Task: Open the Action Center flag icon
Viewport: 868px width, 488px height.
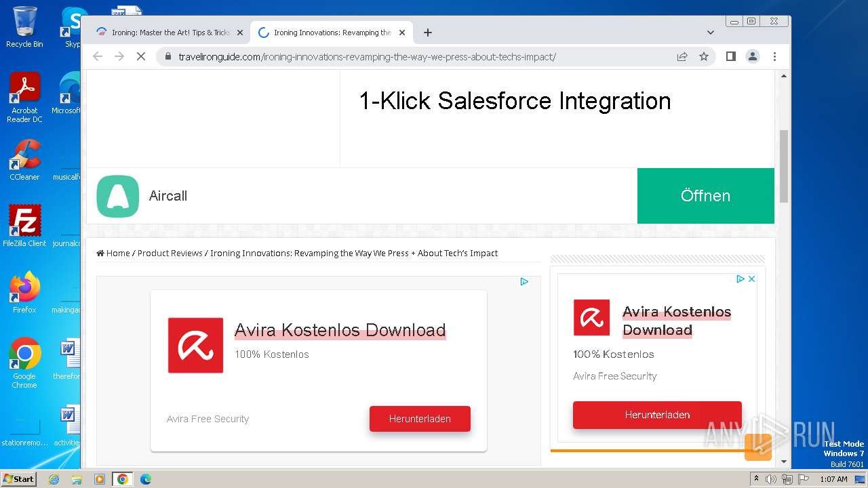Action: click(802, 479)
